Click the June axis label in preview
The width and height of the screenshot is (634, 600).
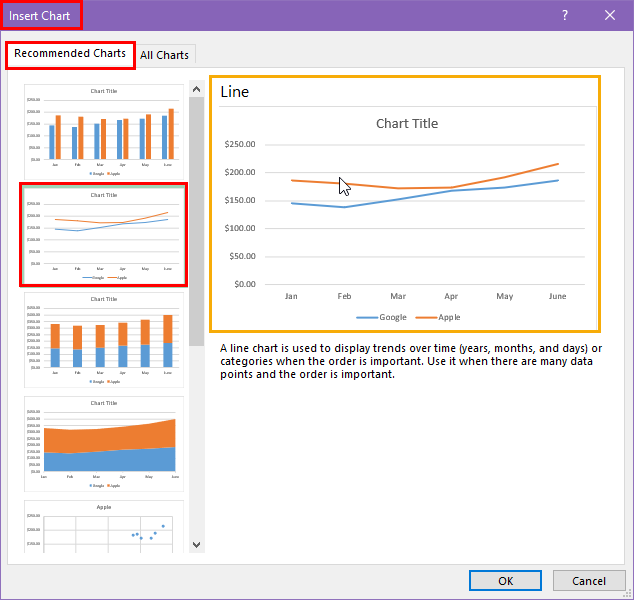tap(557, 296)
